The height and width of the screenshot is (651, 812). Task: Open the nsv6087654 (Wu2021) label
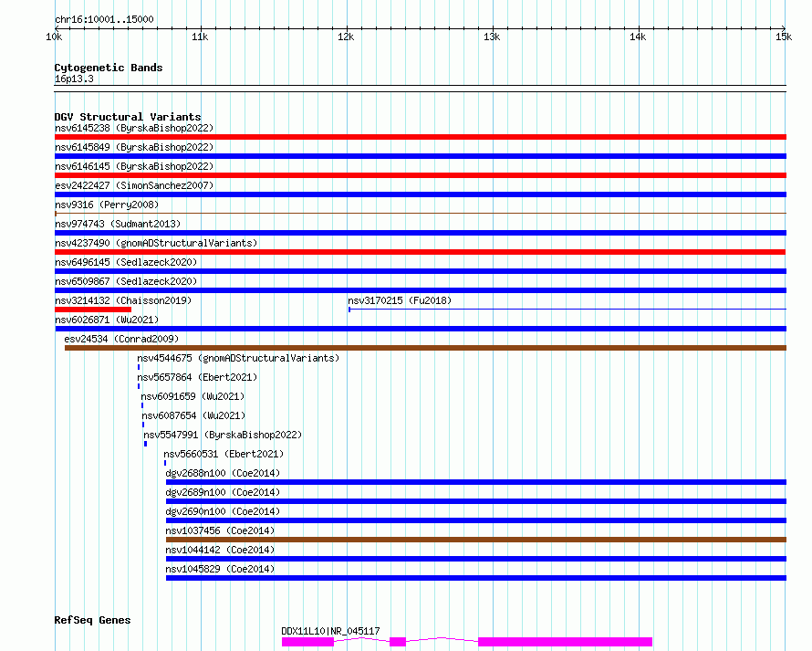coord(193,415)
